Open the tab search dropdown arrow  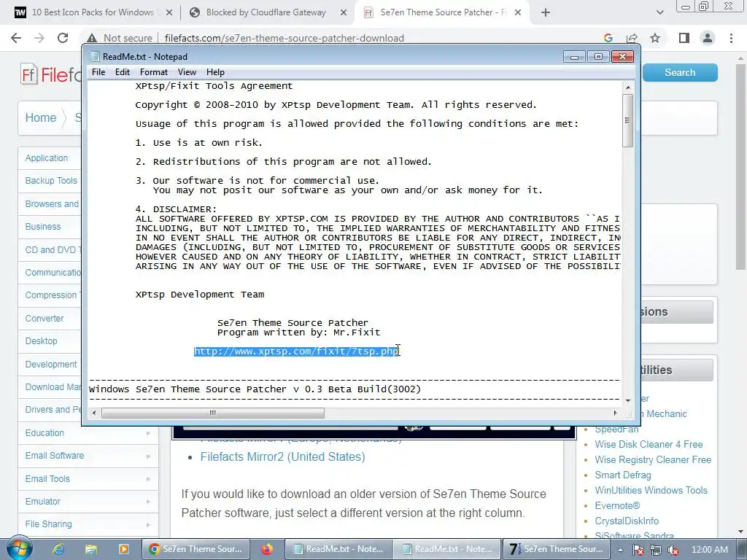(659, 13)
